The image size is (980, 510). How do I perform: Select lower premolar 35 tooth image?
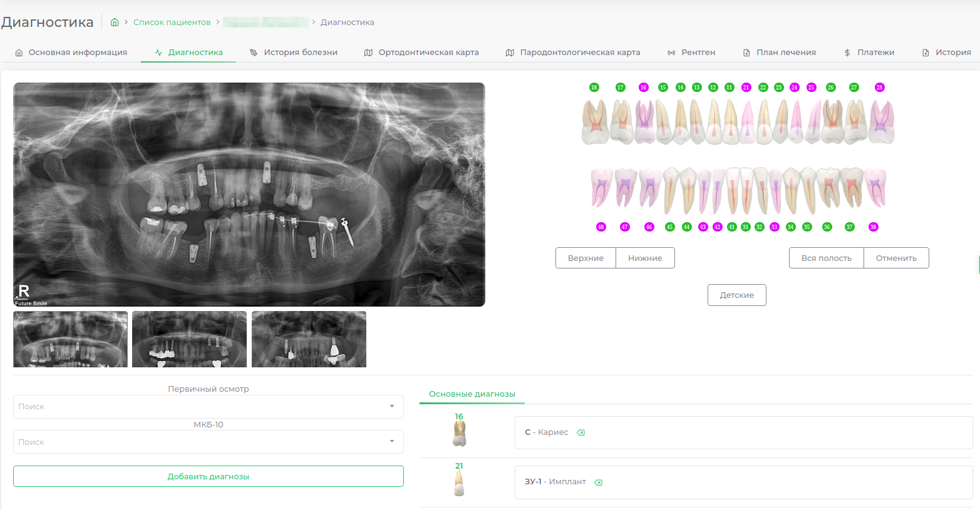click(x=808, y=191)
